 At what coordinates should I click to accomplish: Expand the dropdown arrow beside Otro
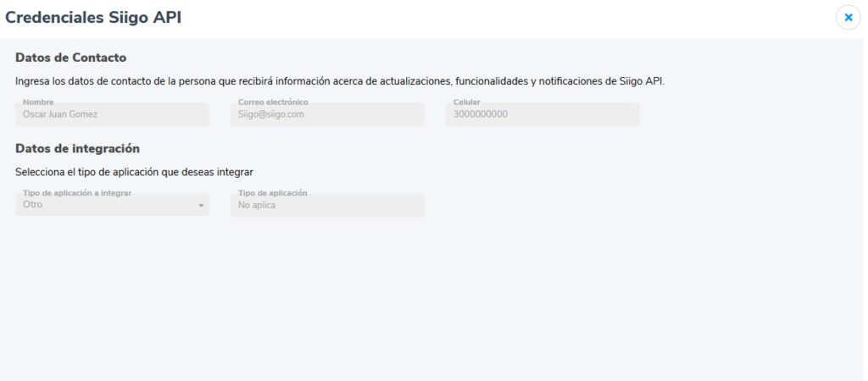click(x=201, y=206)
